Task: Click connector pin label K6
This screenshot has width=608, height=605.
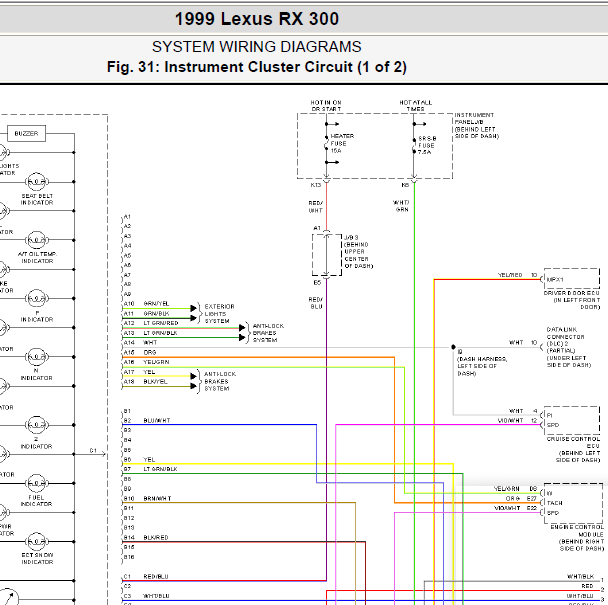Action: [x=405, y=185]
